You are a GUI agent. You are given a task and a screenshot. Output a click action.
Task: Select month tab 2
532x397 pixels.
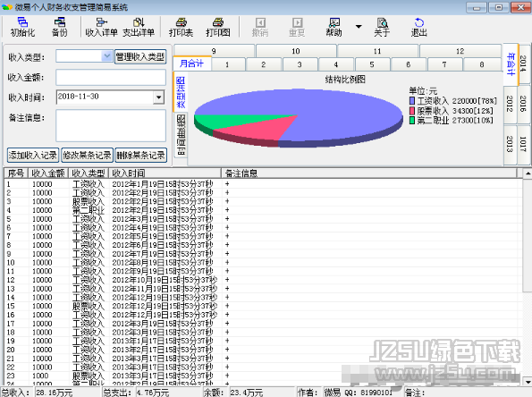(x=264, y=64)
